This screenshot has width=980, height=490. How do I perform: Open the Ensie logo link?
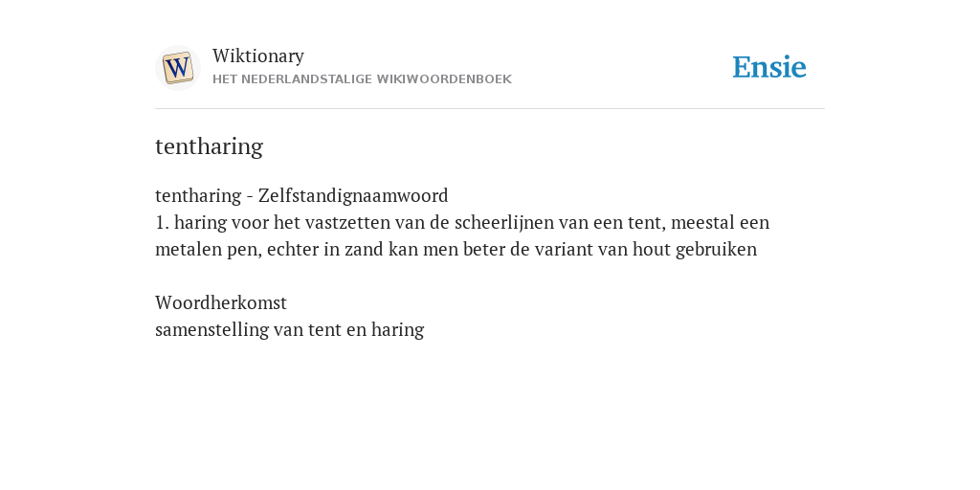[x=769, y=67]
